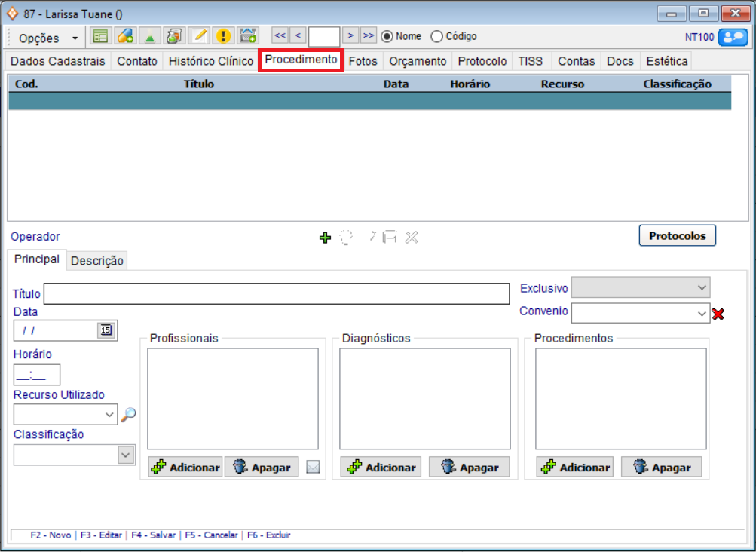Switch to the Histórico Clínico tab
This screenshot has height=552, width=756.
(210, 61)
